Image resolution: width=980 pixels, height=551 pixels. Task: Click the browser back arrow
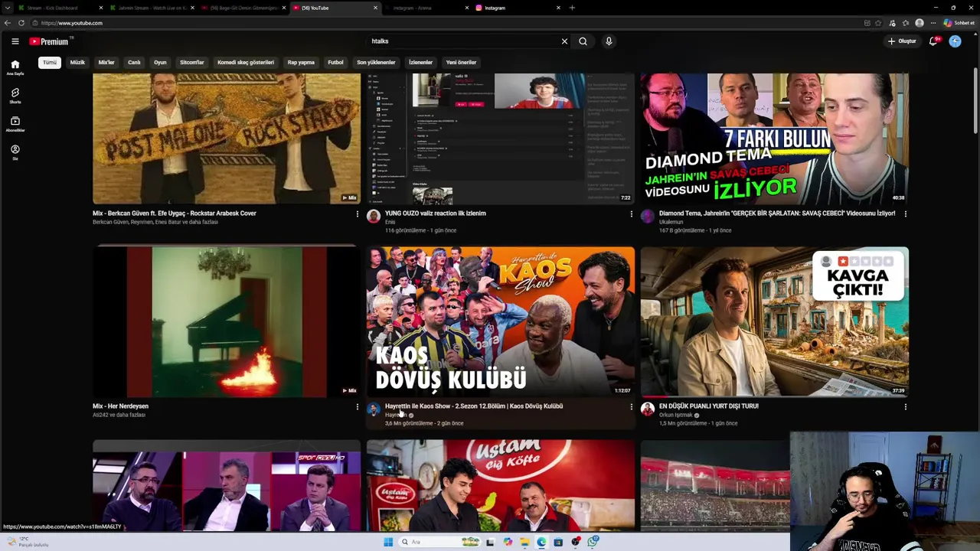click(8, 23)
